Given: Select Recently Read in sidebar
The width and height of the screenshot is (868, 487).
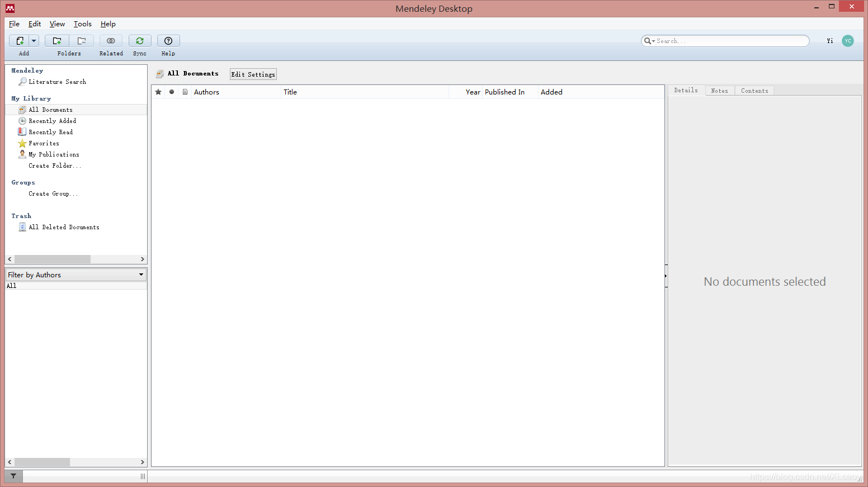Looking at the screenshot, I should coord(51,132).
